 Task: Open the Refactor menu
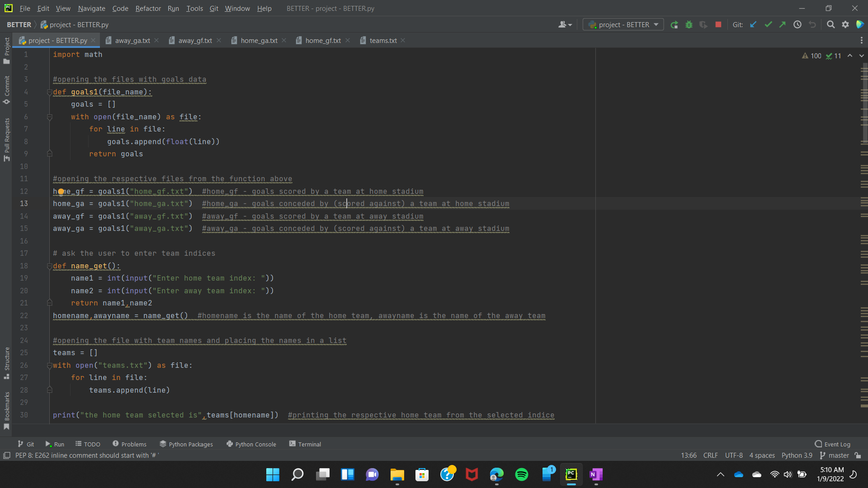click(148, 9)
